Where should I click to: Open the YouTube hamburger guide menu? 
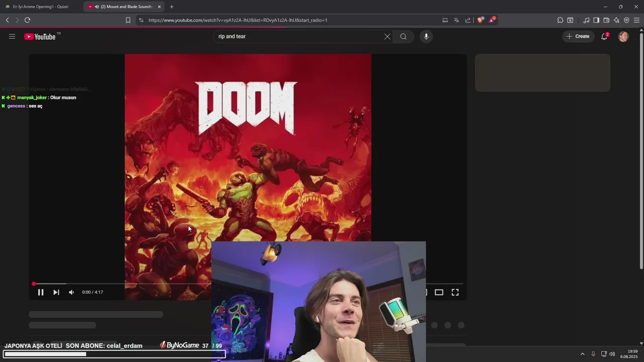pyautogui.click(x=12, y=36)
